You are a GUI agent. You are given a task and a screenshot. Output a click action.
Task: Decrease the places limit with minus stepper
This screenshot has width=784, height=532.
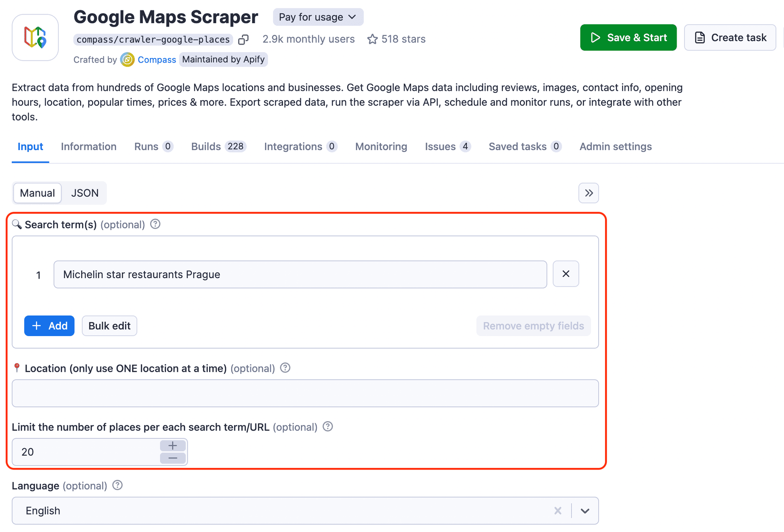(x=173, y=458)
